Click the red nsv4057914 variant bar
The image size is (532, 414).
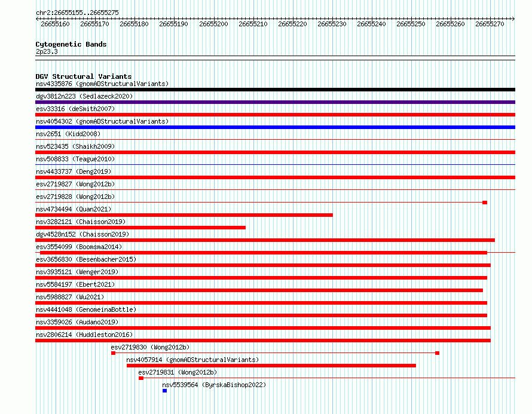click(271, 366)
